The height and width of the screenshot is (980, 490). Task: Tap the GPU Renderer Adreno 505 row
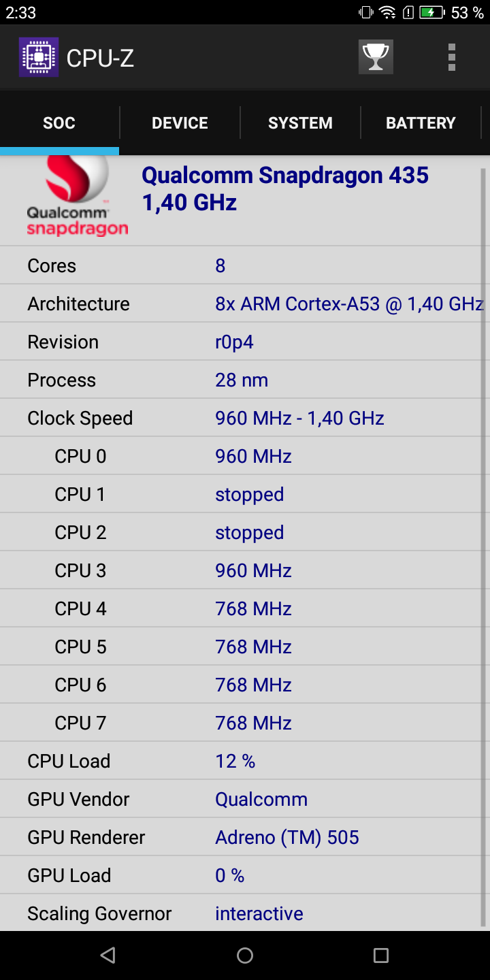pos(240,837)
